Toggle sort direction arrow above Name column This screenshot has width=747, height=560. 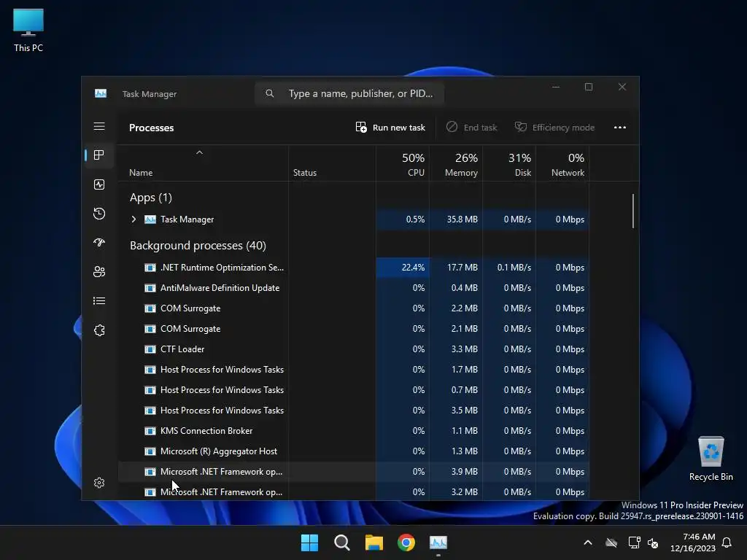click(x=200, y=152)
